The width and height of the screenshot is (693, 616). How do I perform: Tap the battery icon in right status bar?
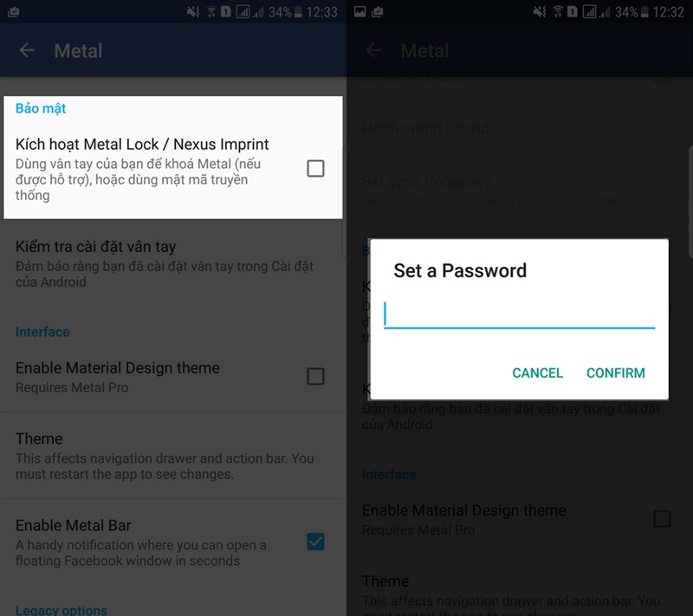tap(644, 12)
